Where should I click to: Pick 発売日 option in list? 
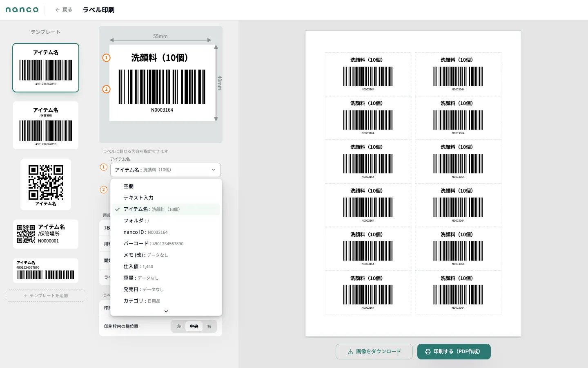166,289
